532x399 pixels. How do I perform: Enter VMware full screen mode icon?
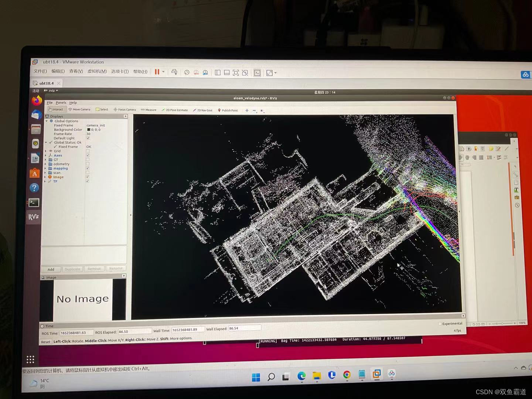236,73
